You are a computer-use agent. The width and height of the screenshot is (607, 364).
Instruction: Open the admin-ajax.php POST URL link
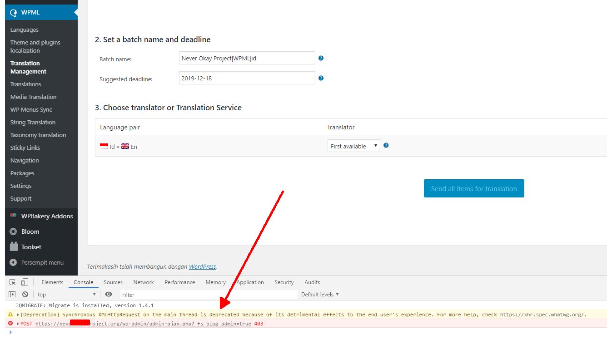[143, 324]
